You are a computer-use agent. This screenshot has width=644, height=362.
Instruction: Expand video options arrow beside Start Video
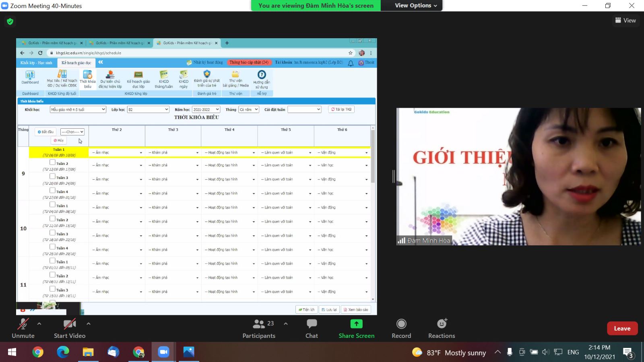(89, 323)
